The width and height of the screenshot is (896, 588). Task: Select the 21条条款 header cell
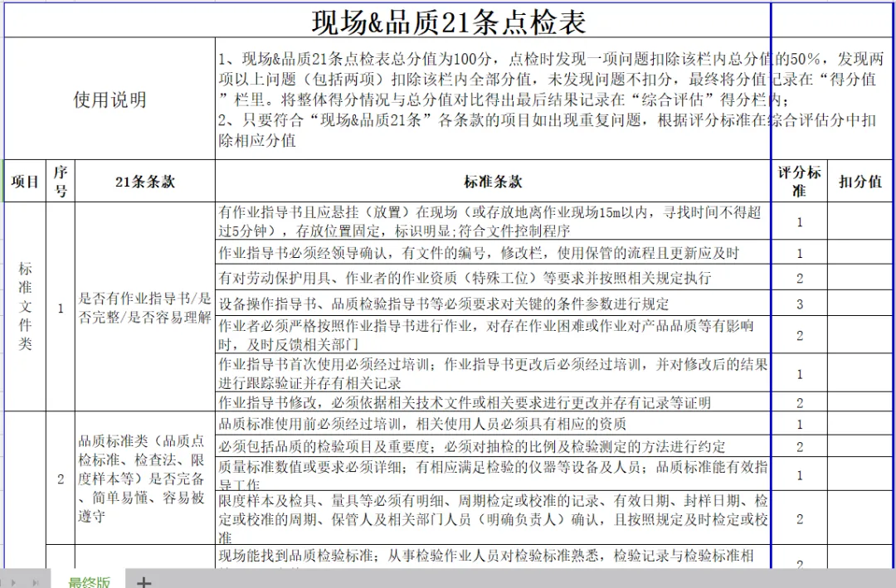coord(145,181)
